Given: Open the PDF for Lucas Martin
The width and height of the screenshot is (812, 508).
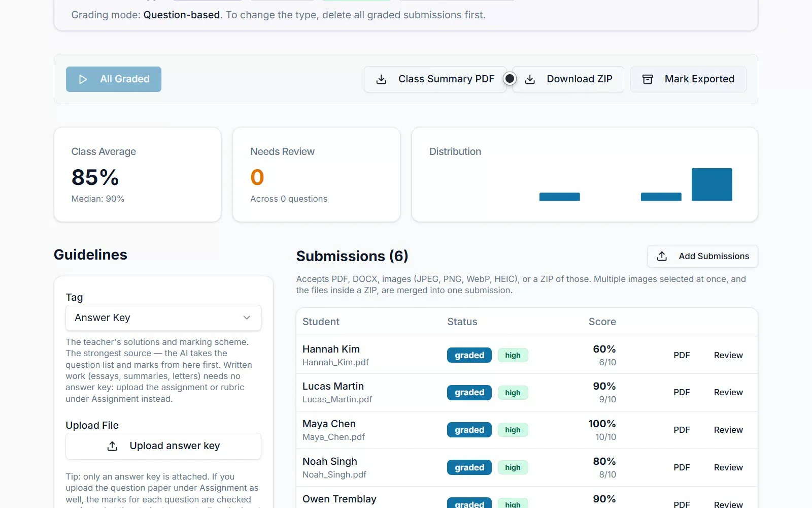Looking at the screenshot, I should click(x=682, y=392).
